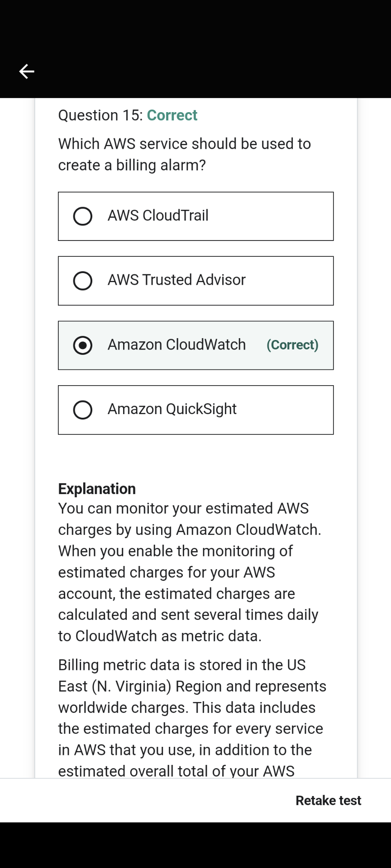Click the paragraph starting 'Billing metric data'
391x868 pixels.
192,717
